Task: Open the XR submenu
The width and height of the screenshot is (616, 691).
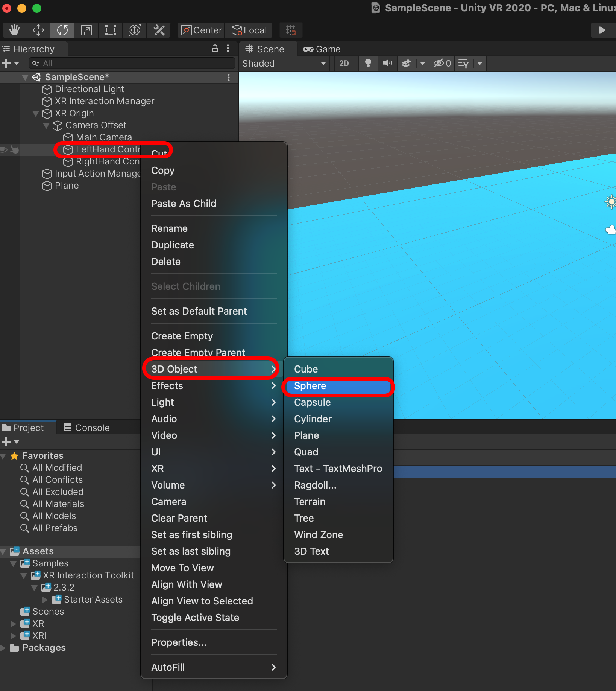Action: point(214,469)
